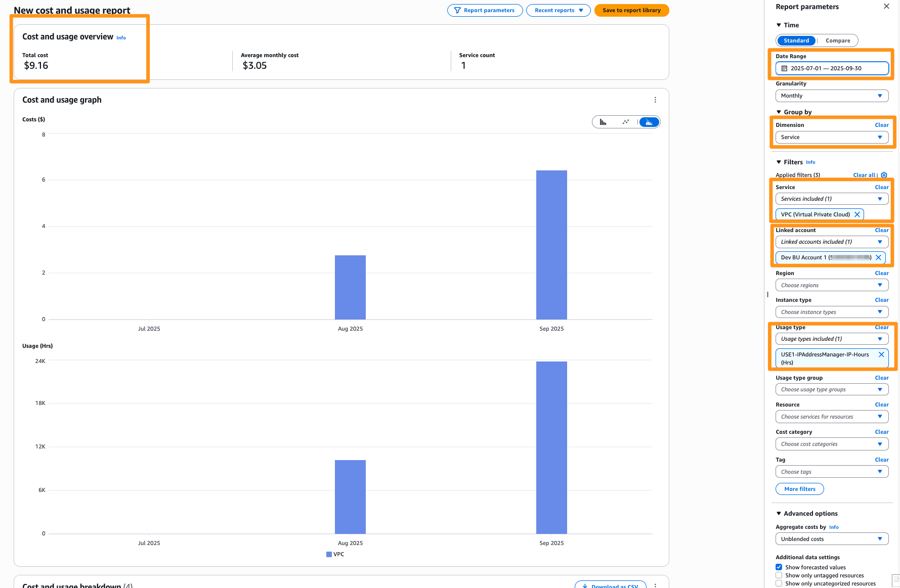Enable Show only untagged resources
Image resolution: width=900 pixels, height=588 pixels.
coord(779,575)
